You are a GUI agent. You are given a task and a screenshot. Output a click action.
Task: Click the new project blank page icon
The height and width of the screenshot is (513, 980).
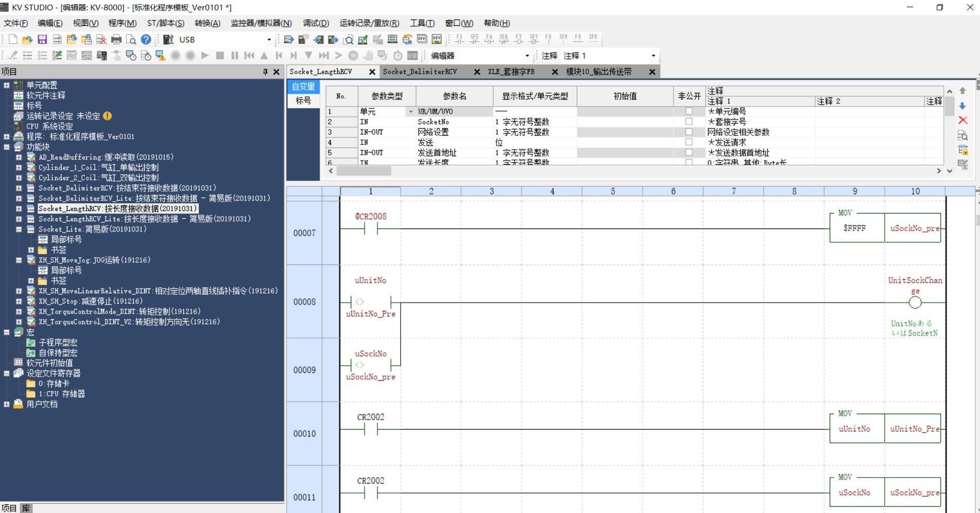tap(13, 40)
